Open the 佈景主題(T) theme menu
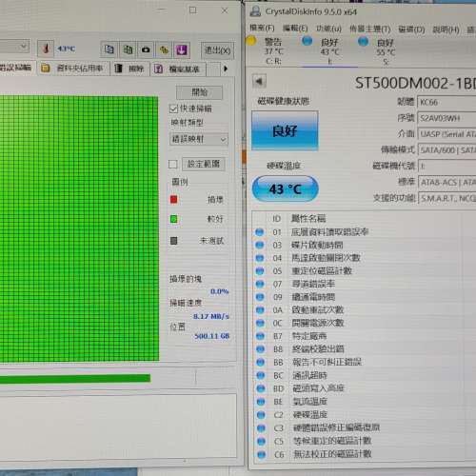The image size is (476, 476). click(370, 29)
